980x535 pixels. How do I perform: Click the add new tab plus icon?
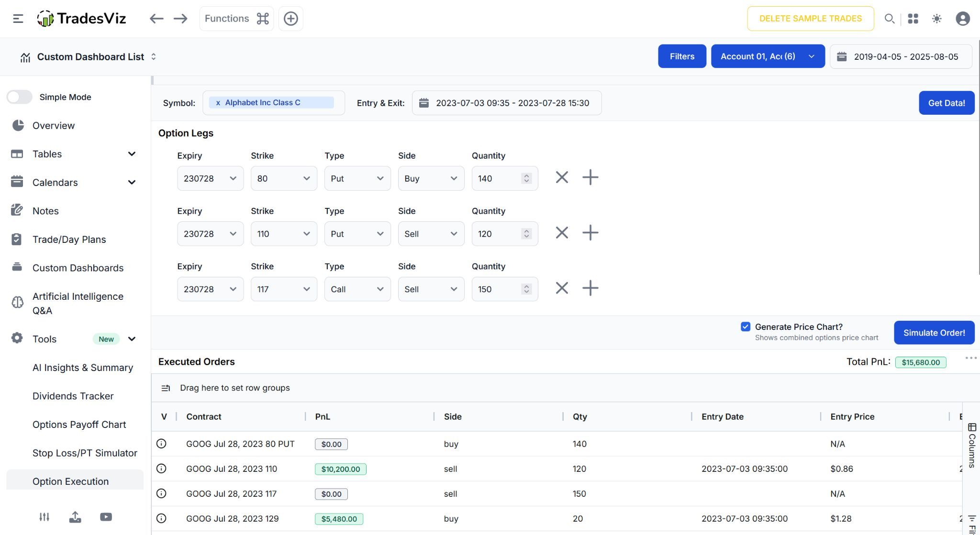290,19
